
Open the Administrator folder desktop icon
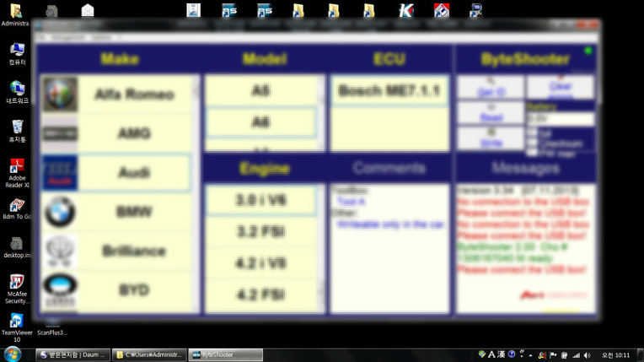coord(16,14)
